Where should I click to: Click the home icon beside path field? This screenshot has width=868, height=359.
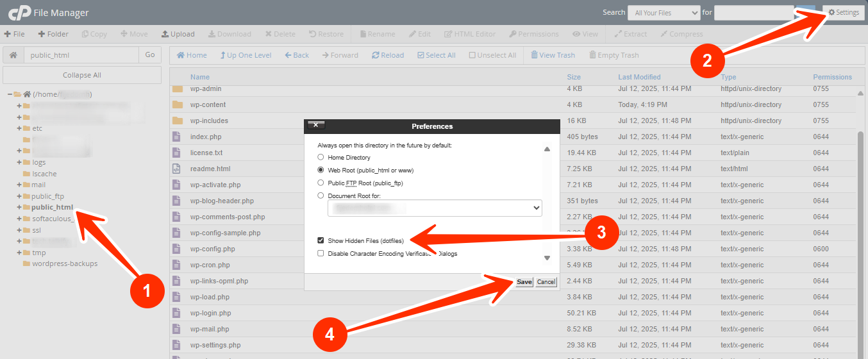point(13,55)
